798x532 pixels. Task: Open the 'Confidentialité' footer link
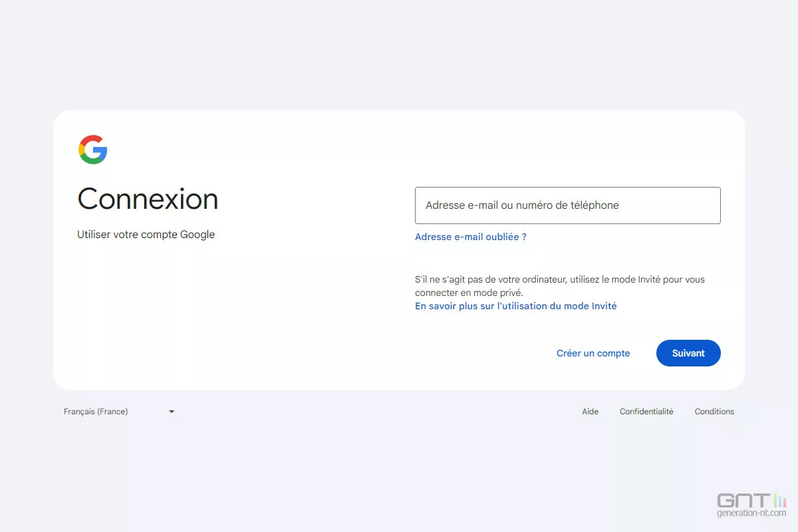[646, 412]
